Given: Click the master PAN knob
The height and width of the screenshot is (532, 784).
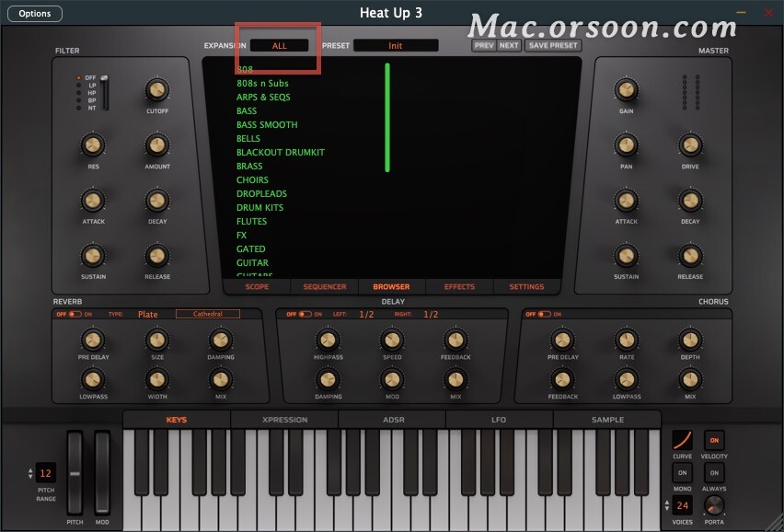Looking at the screenshot, I should point(626,145).
